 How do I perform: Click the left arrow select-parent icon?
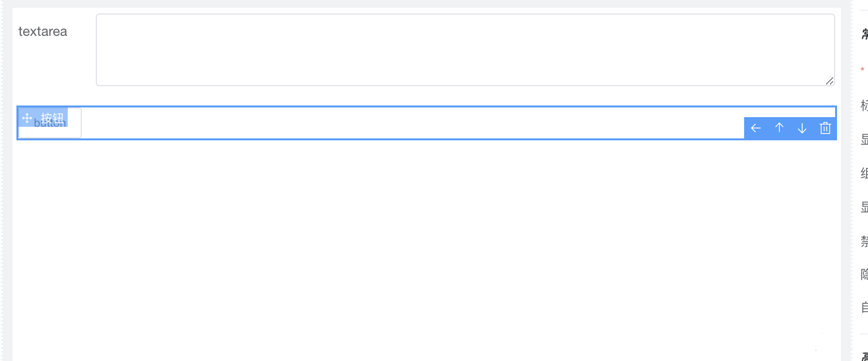[x=756, y=128]
